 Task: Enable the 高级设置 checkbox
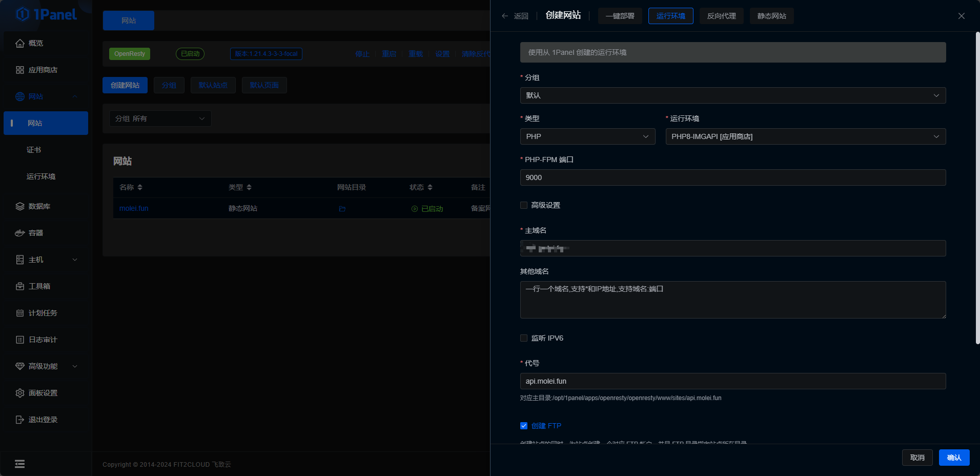tap(524, 205)
